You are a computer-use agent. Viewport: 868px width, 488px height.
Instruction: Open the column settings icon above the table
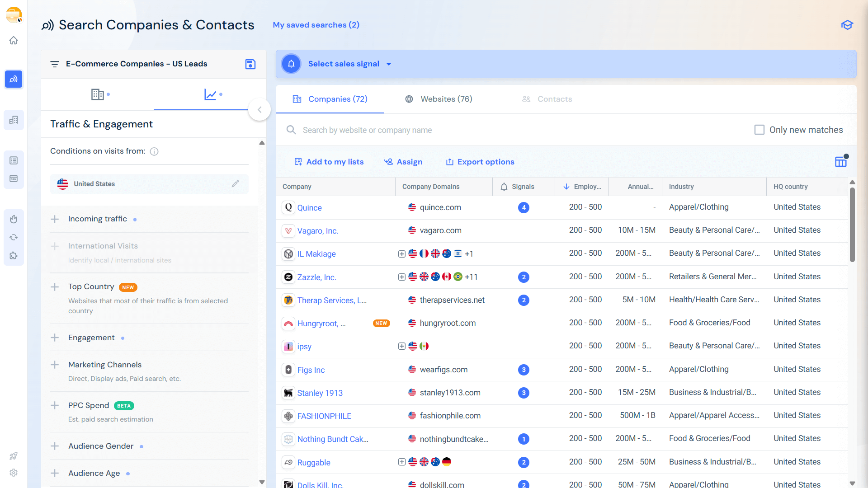pos(841,161)
